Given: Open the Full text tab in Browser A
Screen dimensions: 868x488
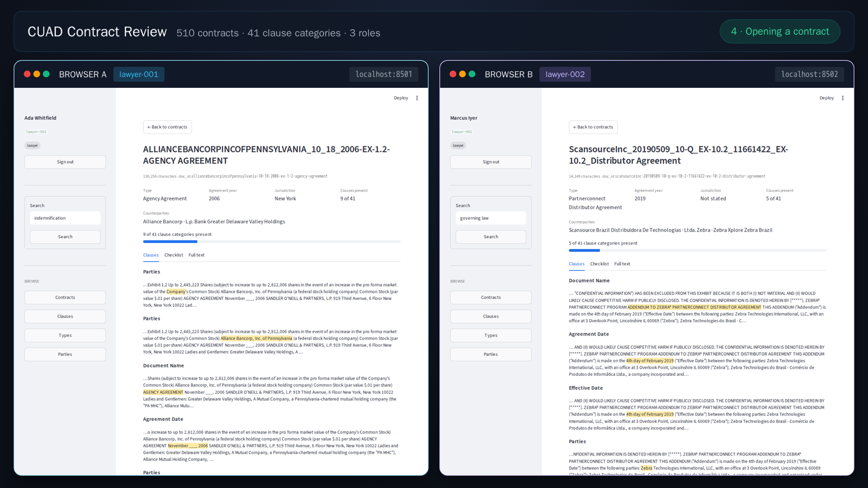Looking at the screenshot, I should (x=196, y=255).
